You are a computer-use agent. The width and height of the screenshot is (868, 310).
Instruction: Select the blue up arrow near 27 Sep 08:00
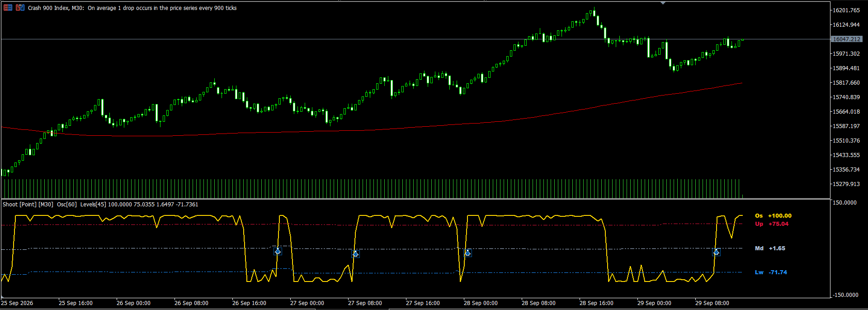point(355,253)
